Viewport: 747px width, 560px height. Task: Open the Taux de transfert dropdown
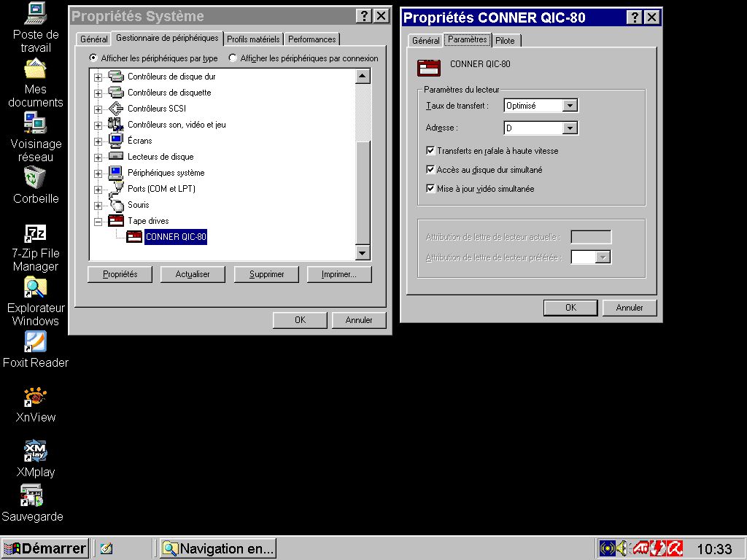[570, 106]
